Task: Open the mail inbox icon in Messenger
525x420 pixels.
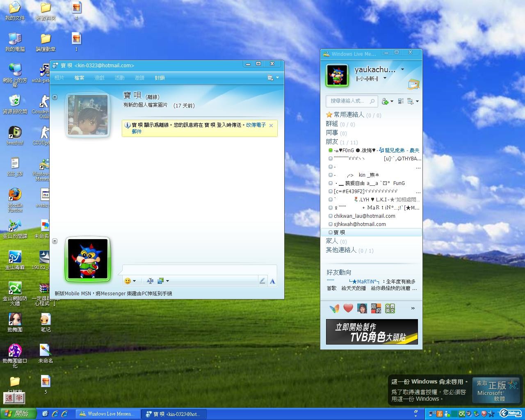Action: pyautogui.click(x=413, y=85)
